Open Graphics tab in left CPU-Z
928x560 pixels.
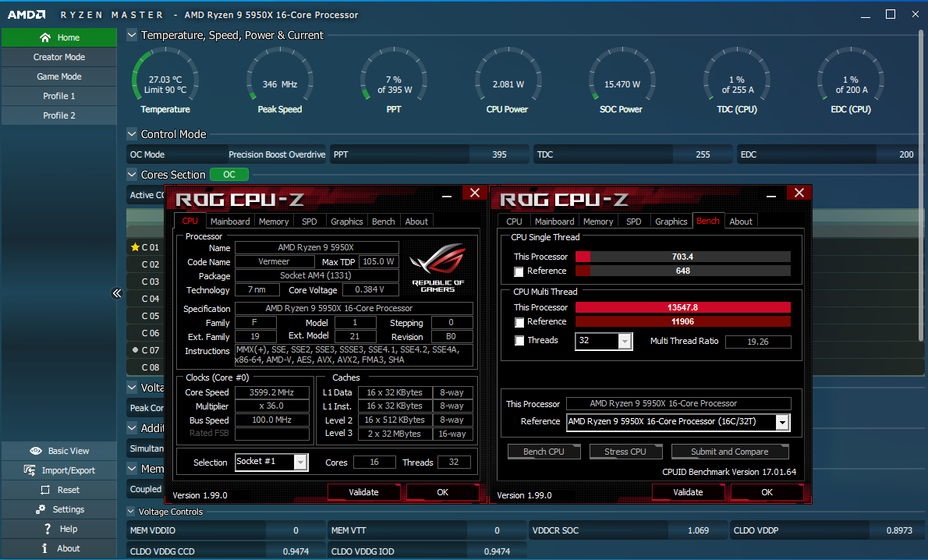[347, 222]
